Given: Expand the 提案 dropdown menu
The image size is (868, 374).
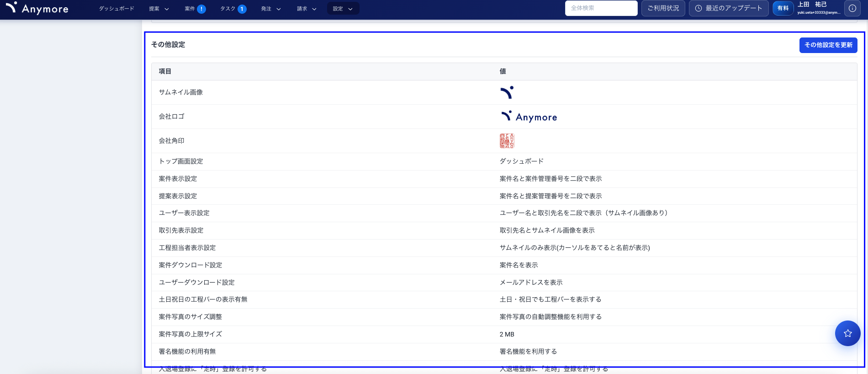Looking at the screenshot, I should coord(159,9).
